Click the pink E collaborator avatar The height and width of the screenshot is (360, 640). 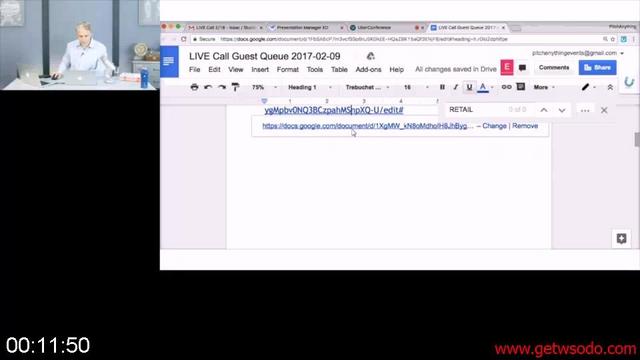pos(507,67)
